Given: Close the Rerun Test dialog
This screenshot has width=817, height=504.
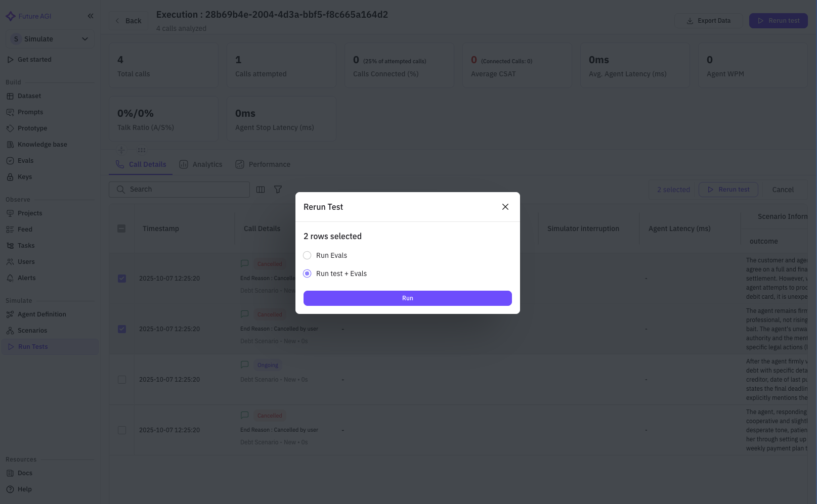Looking at the screenshot, I should tap(505, 207).
